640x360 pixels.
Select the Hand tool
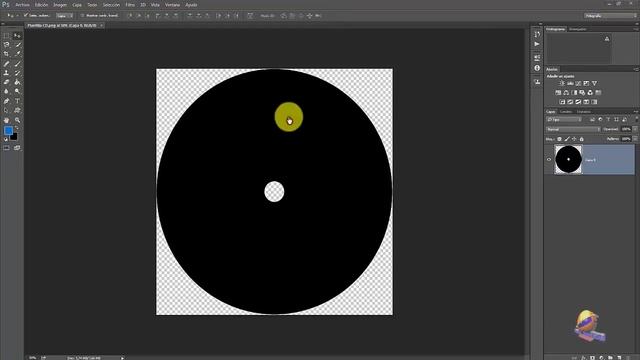click(6, 120)
